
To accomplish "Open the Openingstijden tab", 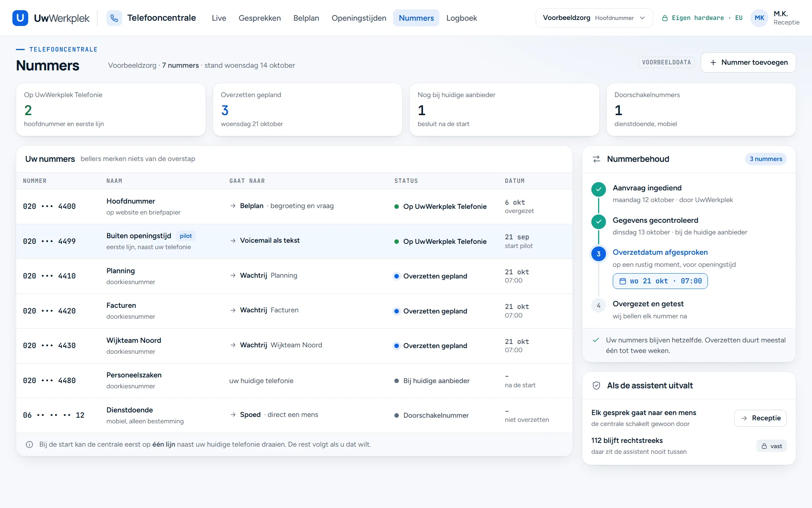I will click(x=359, y=18).
